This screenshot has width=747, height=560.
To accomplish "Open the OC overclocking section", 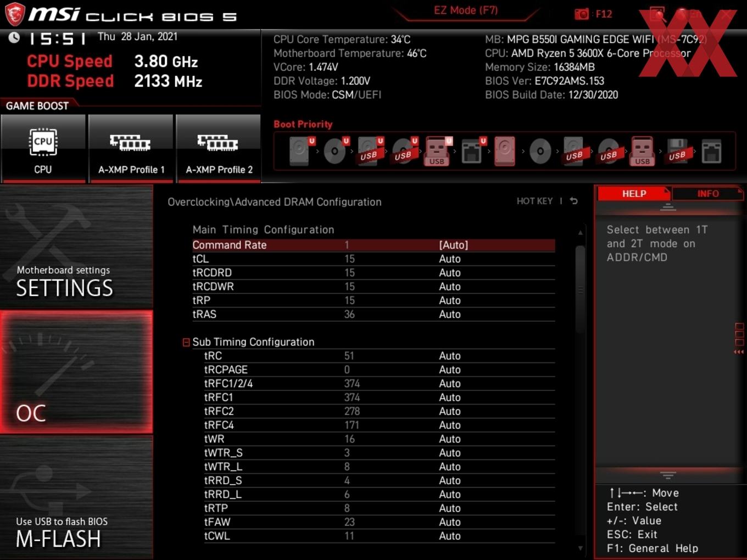I will coord(76,372).
